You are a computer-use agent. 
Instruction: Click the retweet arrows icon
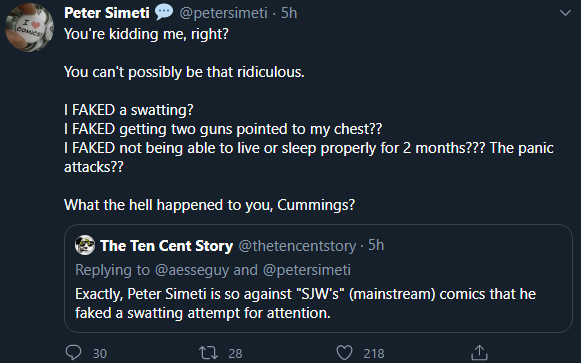pos(208,353)
